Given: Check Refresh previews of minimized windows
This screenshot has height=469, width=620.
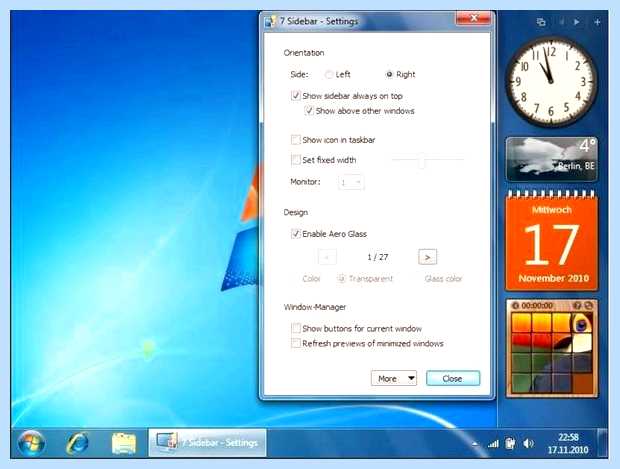Looking at the screenshot, I should click(295, 343).
